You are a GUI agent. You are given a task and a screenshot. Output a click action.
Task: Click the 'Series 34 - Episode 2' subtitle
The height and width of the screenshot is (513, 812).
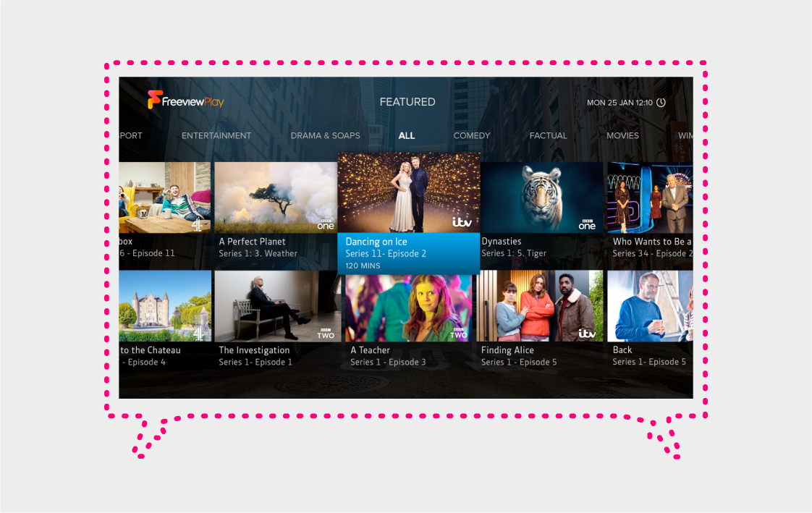(x=653, y=253)
